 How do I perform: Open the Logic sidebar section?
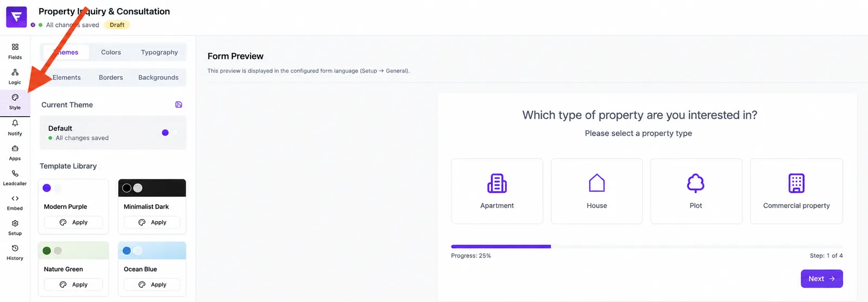pos(15,76)
